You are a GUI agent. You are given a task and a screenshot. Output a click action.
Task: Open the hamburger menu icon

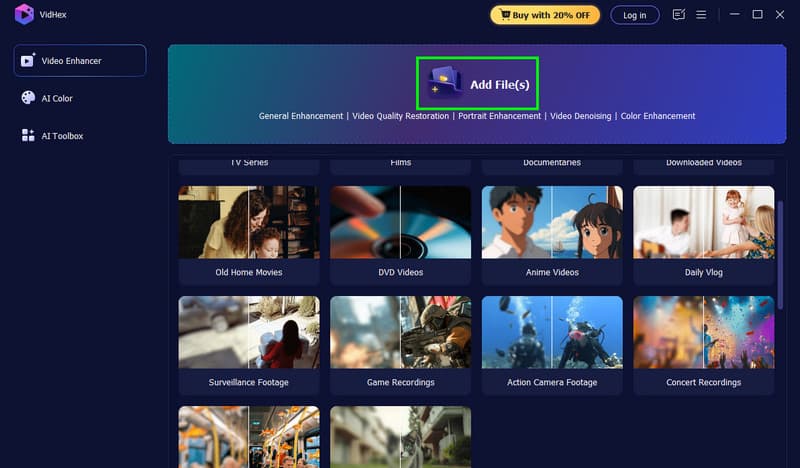click(x=701, y=15)
